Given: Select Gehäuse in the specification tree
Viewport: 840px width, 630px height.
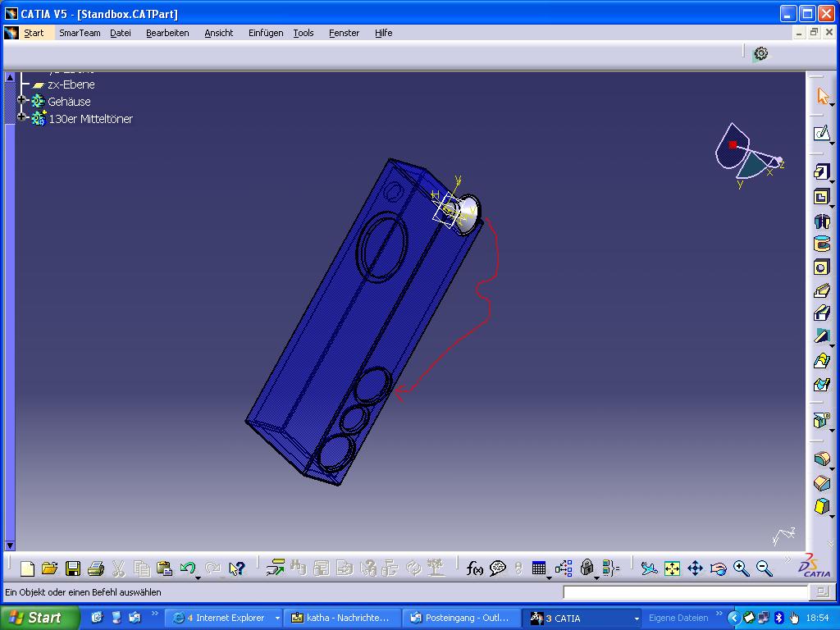Looking at the screenshot, I should [69, 101].
